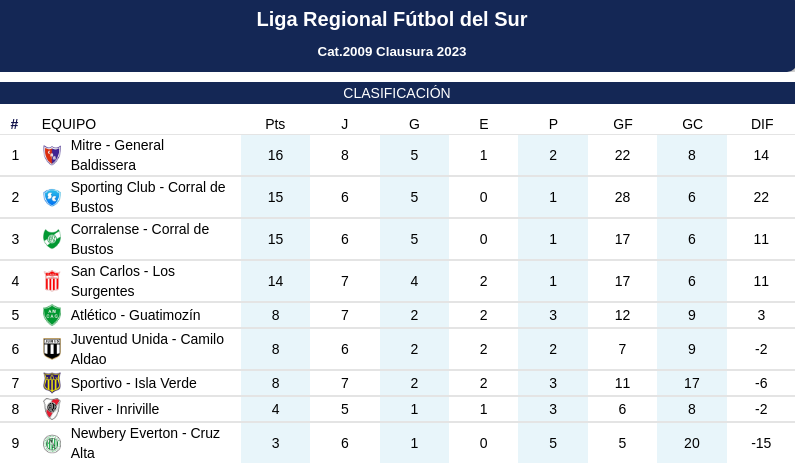This screenshot has height=463, width=795.
Task: Click the GF column header
Action: 623,124
